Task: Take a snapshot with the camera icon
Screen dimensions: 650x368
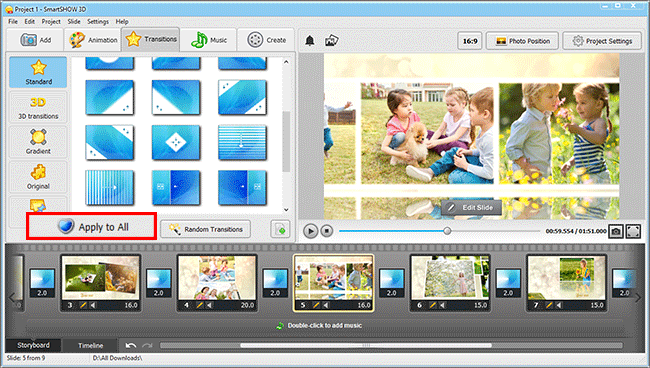Action: (616, 231)
